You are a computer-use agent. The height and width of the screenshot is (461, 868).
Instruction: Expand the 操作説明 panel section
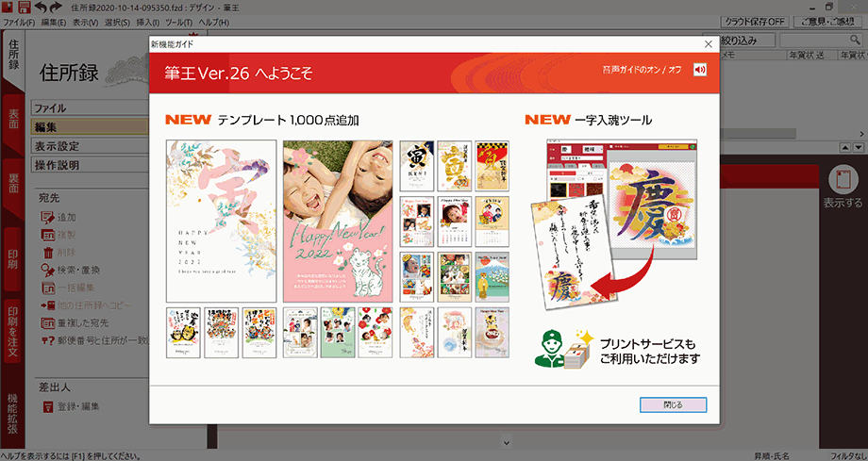click(x=91, y=165)
